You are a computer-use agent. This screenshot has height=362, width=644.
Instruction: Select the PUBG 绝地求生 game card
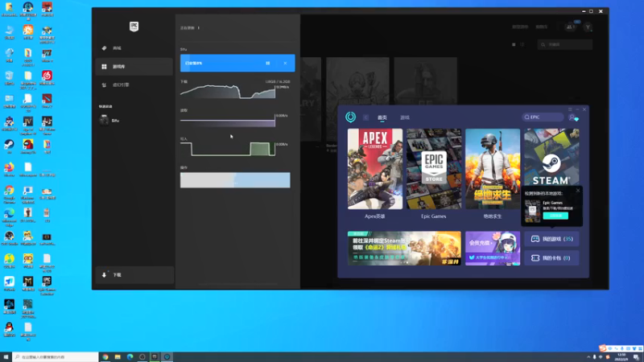click(x=493, y=169)
